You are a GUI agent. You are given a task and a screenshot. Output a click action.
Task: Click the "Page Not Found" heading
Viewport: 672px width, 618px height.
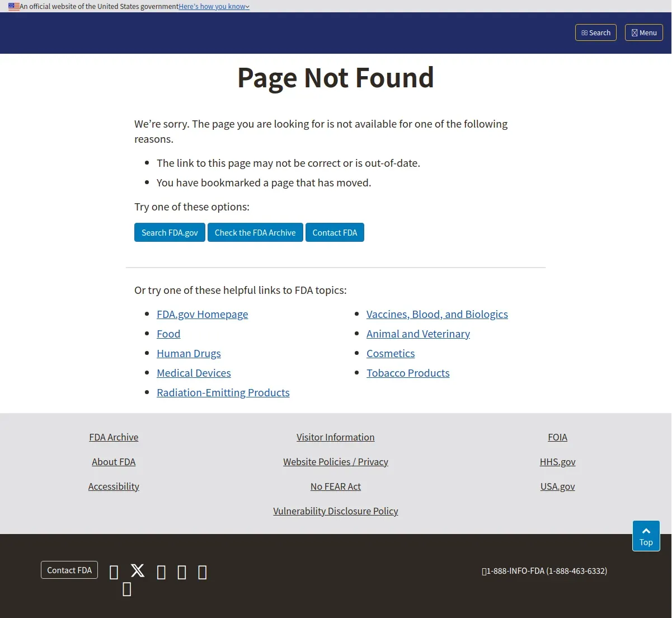click(x=336, y=78)
